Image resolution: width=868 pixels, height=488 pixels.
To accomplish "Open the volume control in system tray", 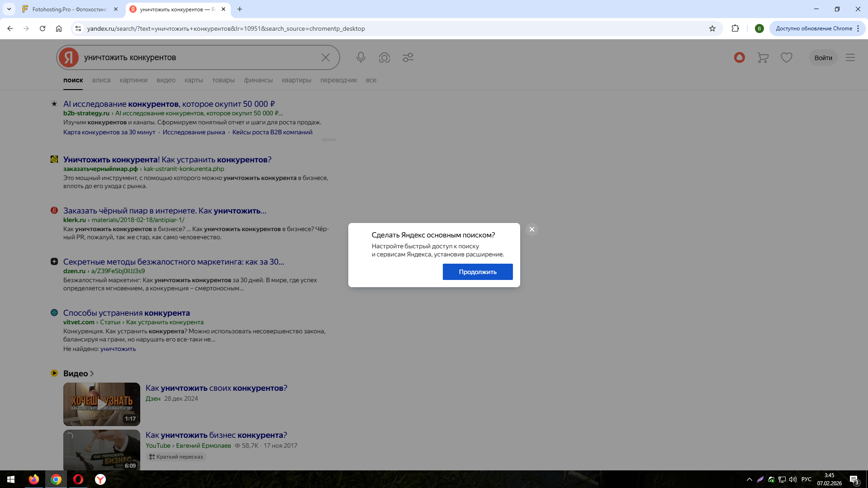I will coord(793,479).
